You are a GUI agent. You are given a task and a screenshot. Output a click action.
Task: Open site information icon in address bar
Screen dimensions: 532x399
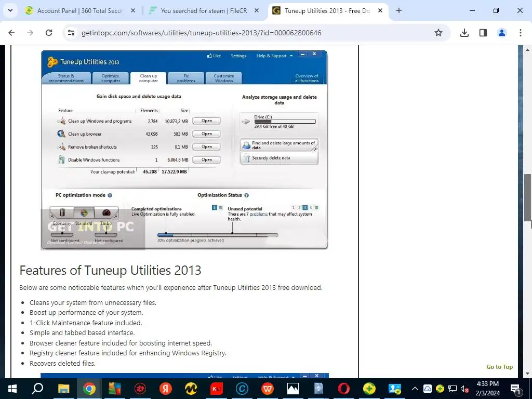71,33
